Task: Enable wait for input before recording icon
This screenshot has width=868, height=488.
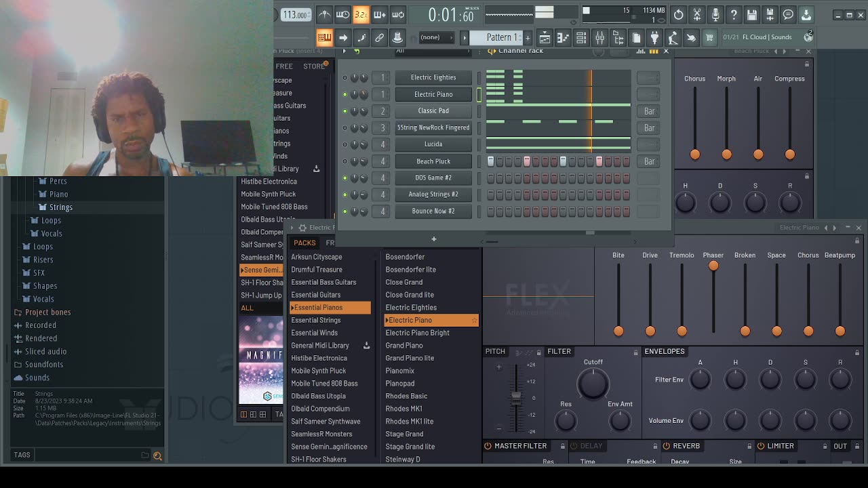Action: pos(343,14)
